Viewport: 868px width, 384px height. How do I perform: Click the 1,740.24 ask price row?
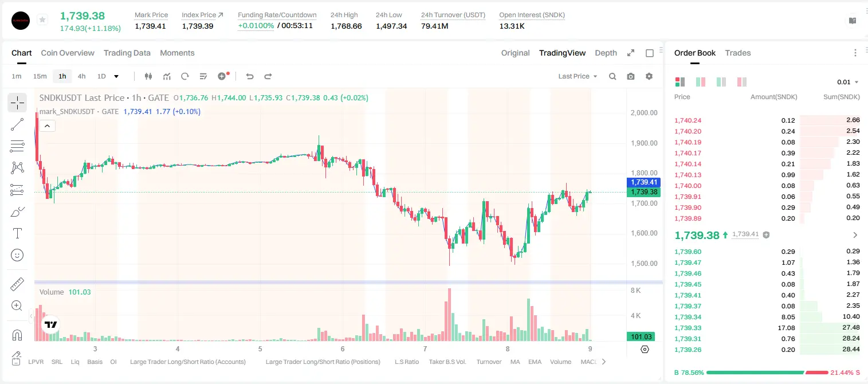[767, 120]
